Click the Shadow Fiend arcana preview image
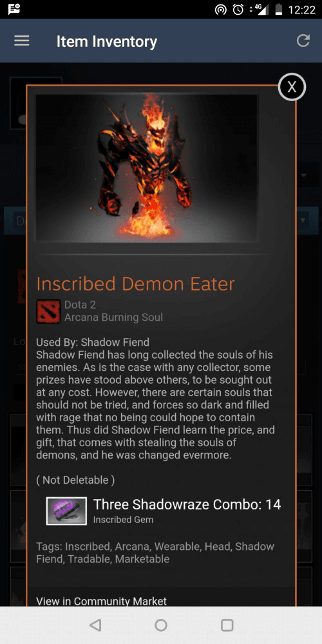 point(147,168)
